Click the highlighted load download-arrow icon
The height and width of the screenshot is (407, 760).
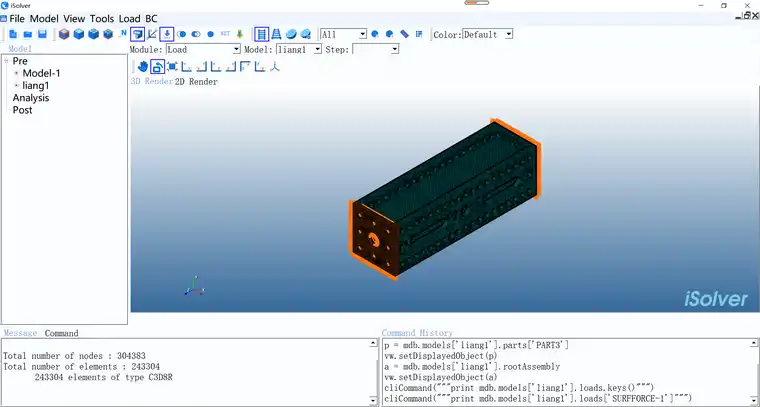tap(167, 34)
